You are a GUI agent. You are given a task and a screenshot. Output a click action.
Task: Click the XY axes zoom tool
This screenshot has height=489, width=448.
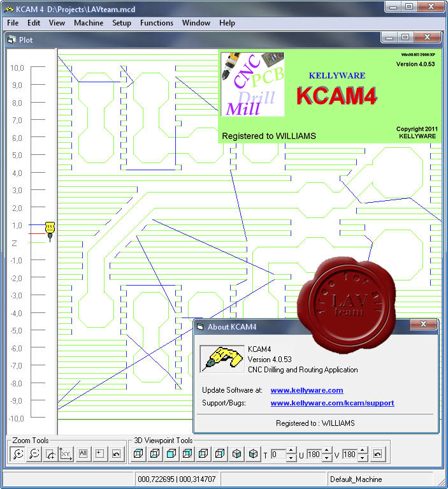coord(66,454)
